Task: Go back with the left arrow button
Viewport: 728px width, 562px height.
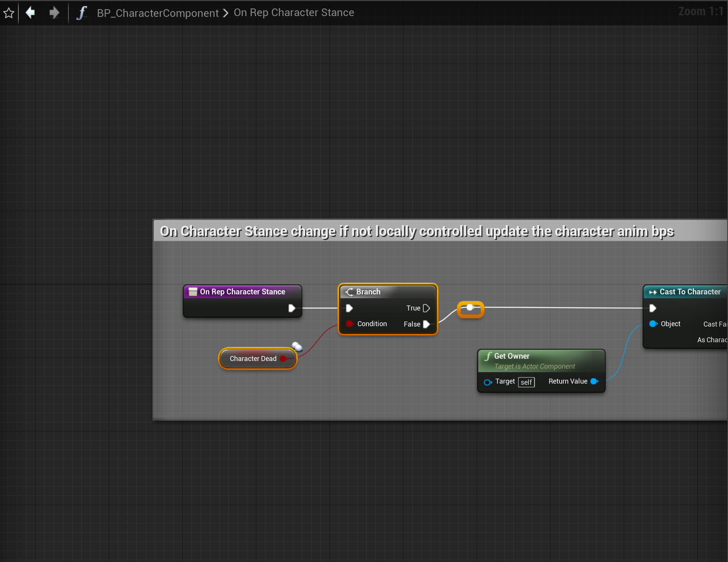Action: point(30,13)
